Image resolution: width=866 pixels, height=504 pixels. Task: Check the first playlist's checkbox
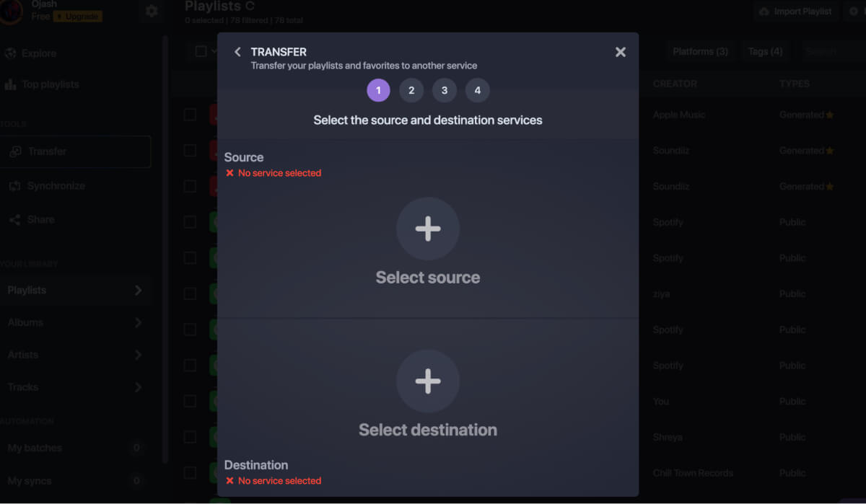190,114
